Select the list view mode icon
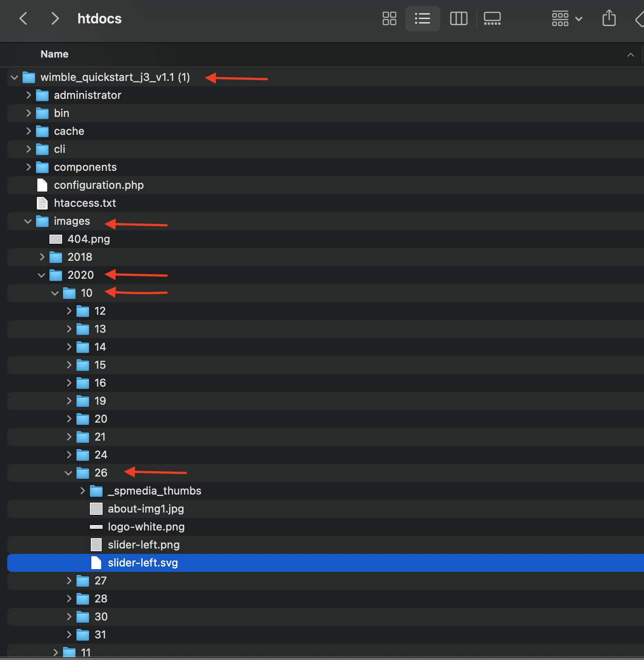This screenshot has height=660, width=644. click(x=422, y=18)
